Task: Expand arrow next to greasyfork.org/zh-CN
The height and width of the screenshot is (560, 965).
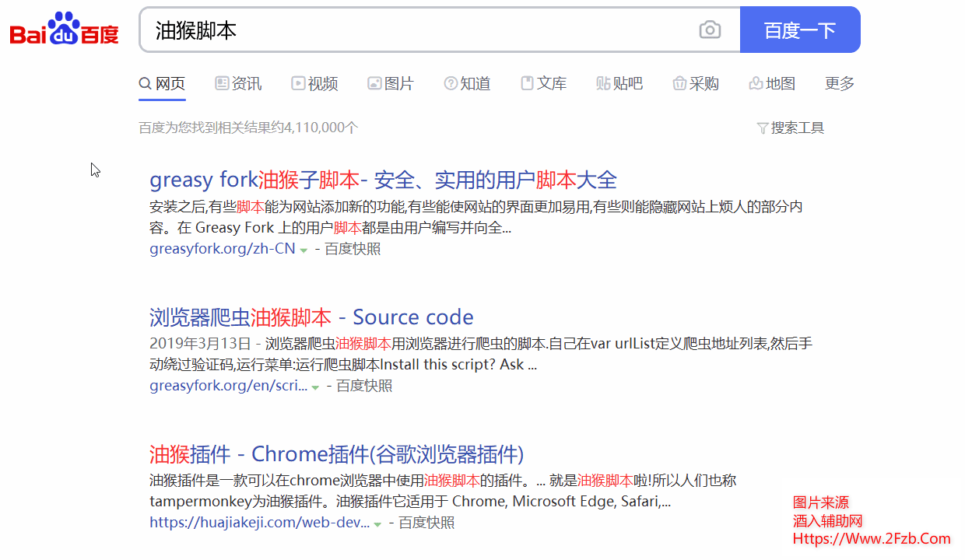Action: [x=304, y=250]
